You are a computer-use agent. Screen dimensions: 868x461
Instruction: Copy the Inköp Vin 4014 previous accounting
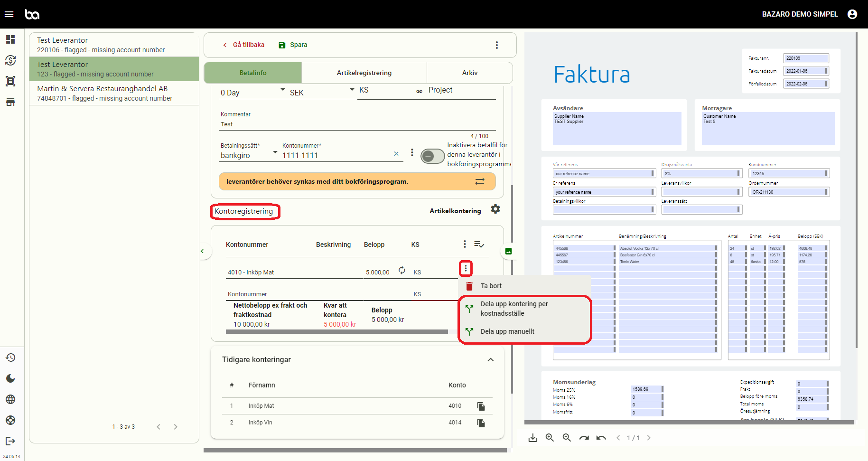(x=481, y=423)
